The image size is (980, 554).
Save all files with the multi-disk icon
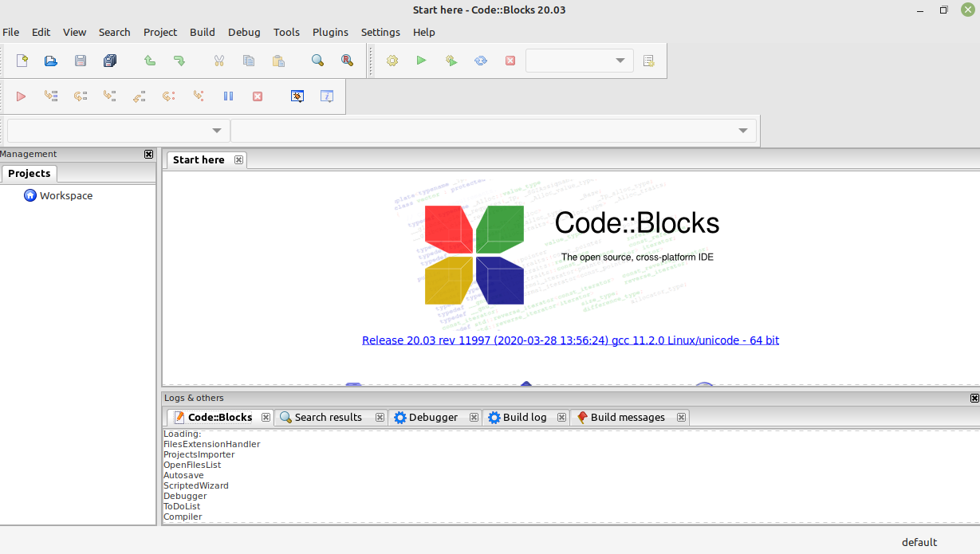pyautogui.click(x=110, y=61)
